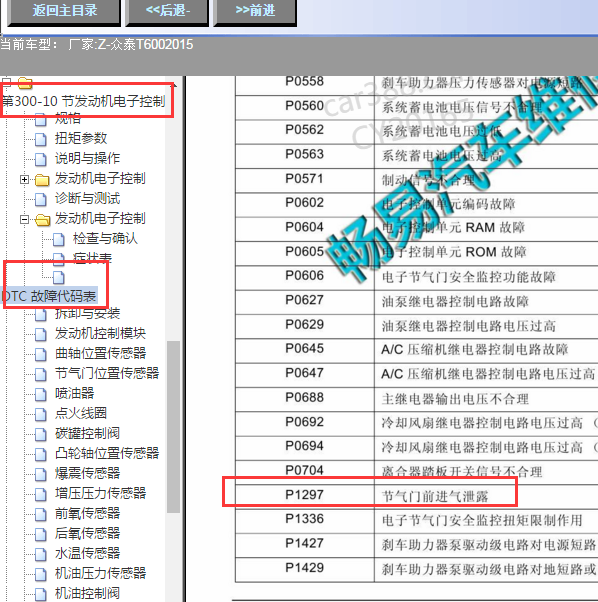This screenshot has width=598, height=602.
Task: Open the 曲轴位置传感器 document icon
Action: [x=41, y=354]
